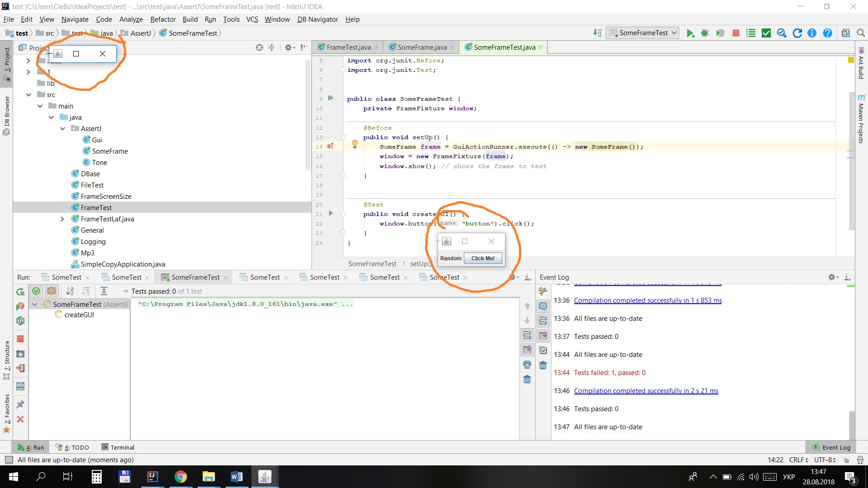The width and height of the screenshot is (868, 488).
Task: Collapse the src folder in project tree
Action: [x=29, y=95]
